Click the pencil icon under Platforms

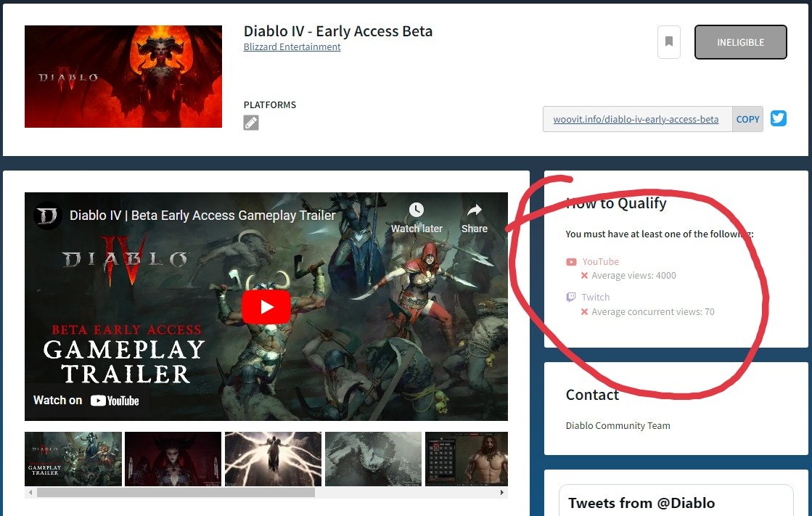pos(250,122)
